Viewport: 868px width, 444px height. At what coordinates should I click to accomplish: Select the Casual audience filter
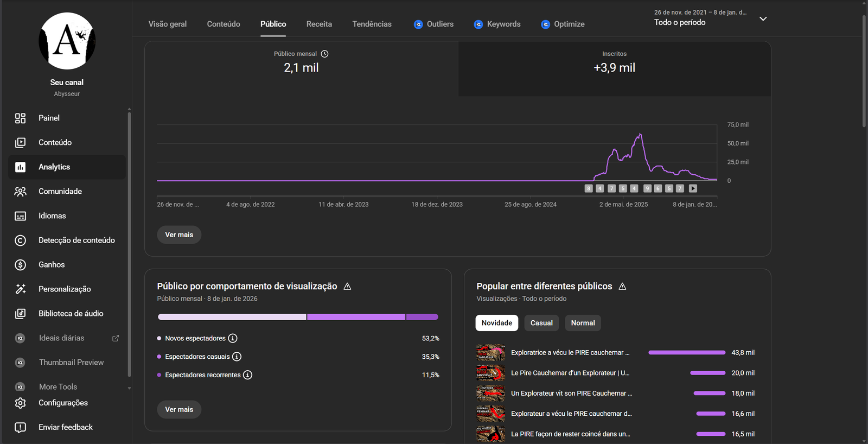coord(541,323)
